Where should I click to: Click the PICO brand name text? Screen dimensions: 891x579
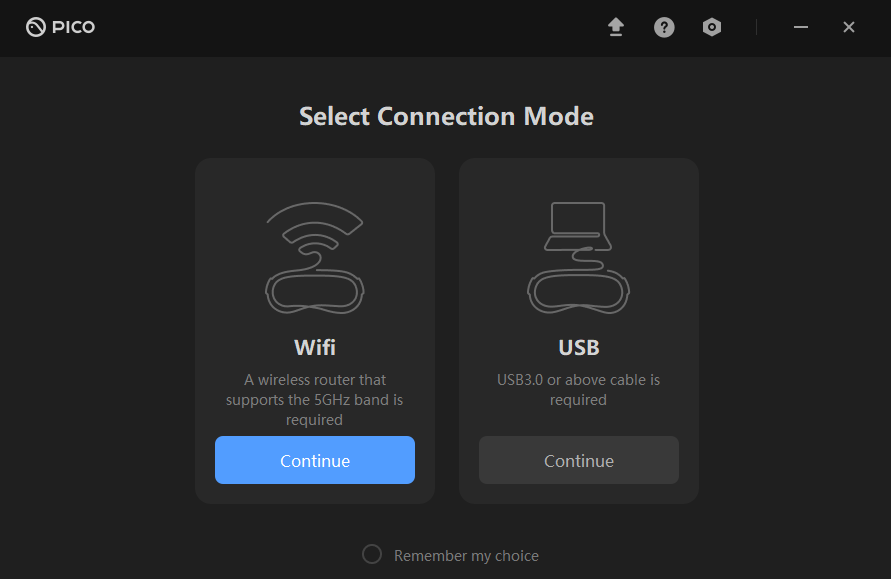(73, 27)
